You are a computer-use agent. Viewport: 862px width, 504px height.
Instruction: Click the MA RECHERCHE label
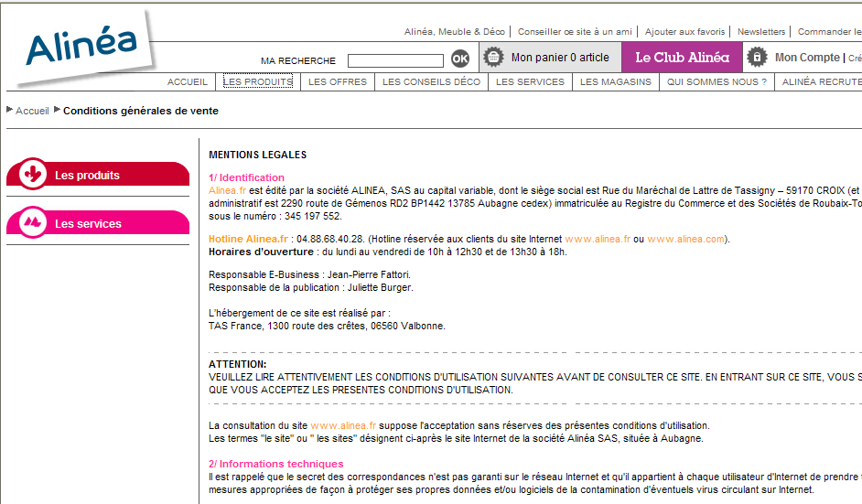[298, 61]
